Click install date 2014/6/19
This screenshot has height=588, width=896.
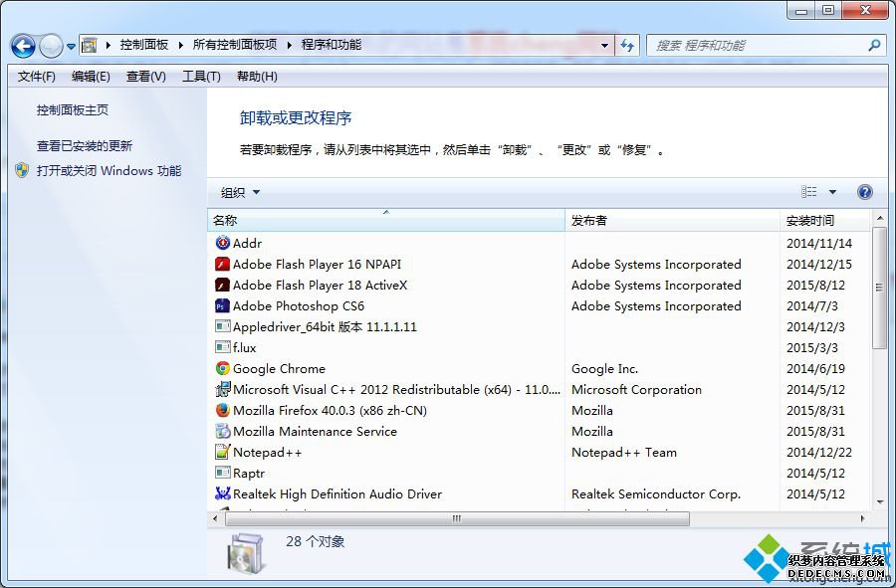815,369
